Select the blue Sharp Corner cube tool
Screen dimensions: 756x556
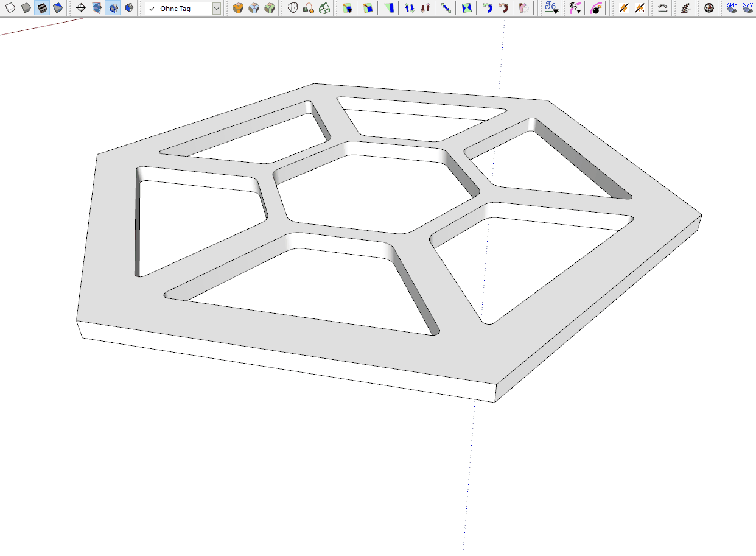point(254,8)
